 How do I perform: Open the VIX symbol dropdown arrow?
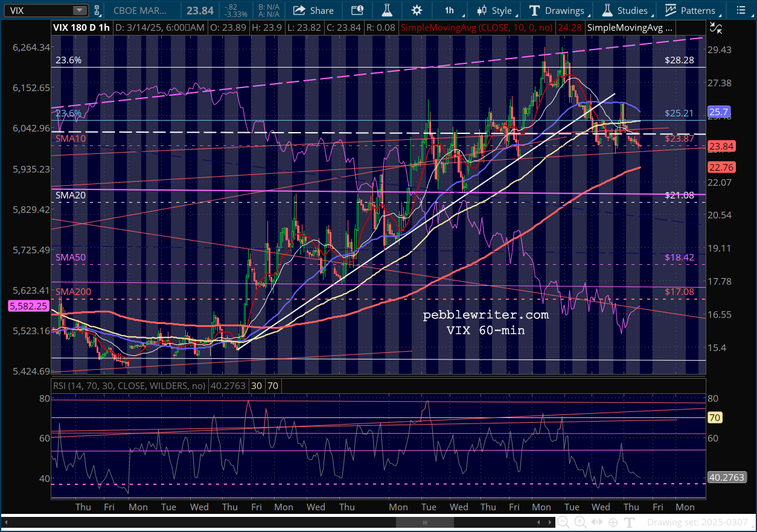point(79,10)
